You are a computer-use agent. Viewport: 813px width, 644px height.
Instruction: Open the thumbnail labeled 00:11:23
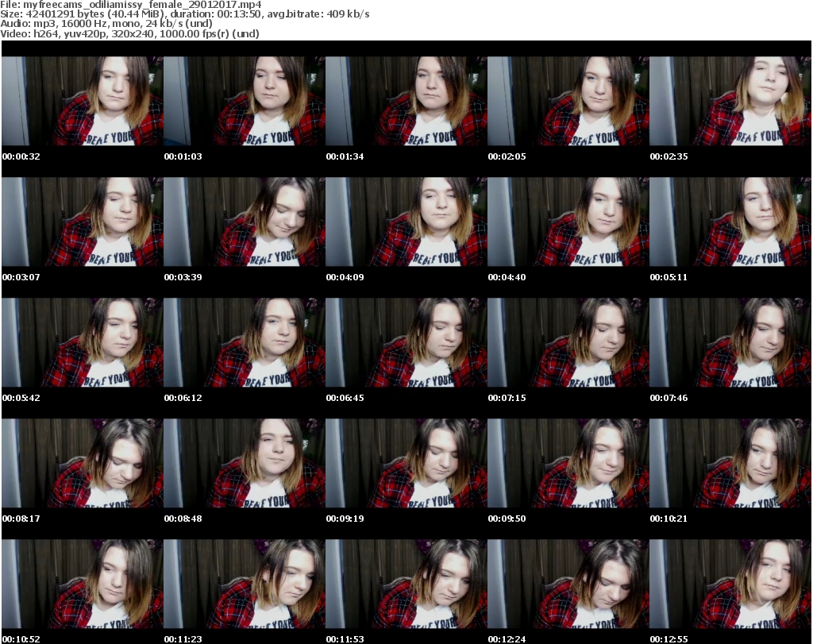(245, 584)
